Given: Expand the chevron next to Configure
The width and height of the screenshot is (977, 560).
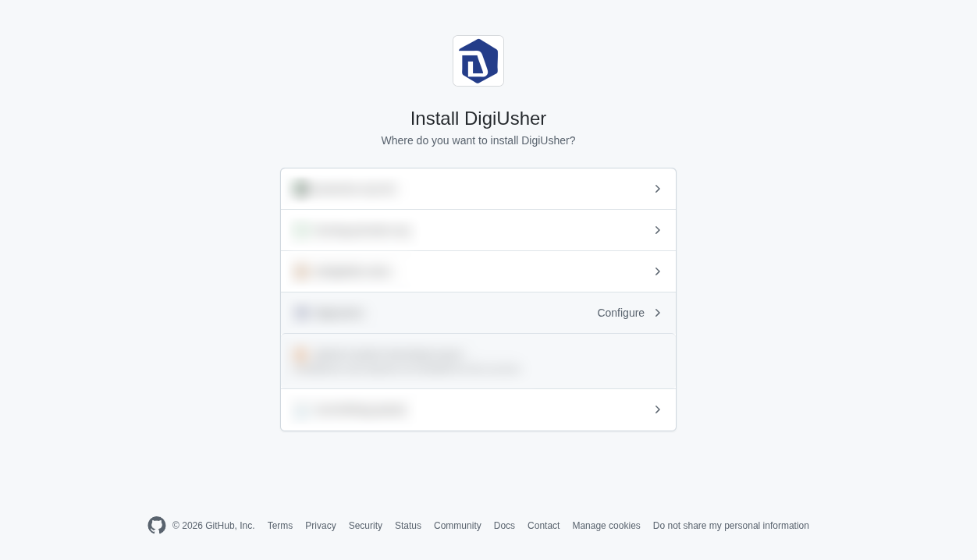Looking at the screenshot, I should pyautogui.click(x=658, y=313).
